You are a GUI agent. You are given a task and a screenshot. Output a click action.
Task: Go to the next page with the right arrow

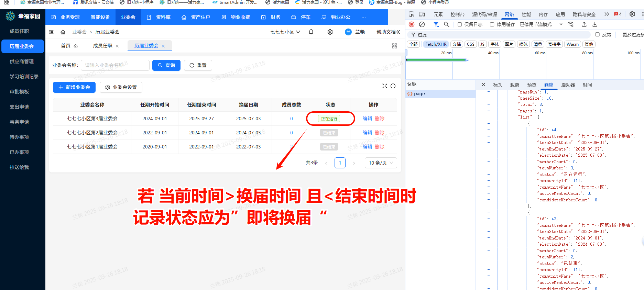(x=354, y=163)
